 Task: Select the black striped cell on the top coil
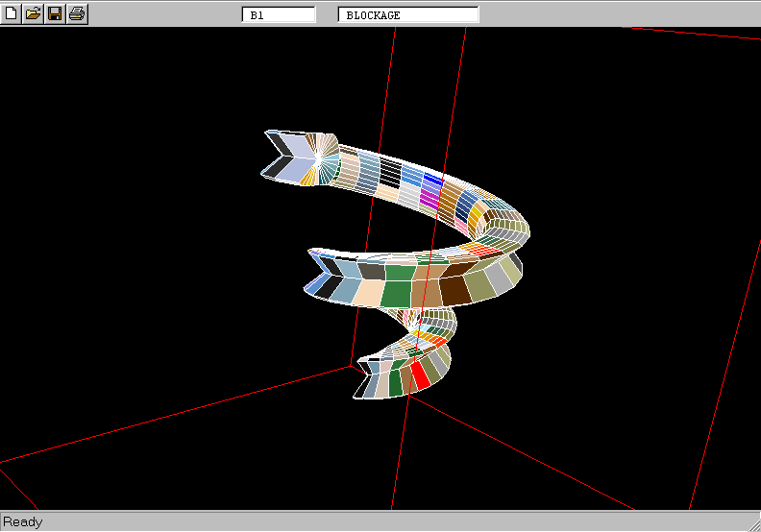(x=389, y=173)
